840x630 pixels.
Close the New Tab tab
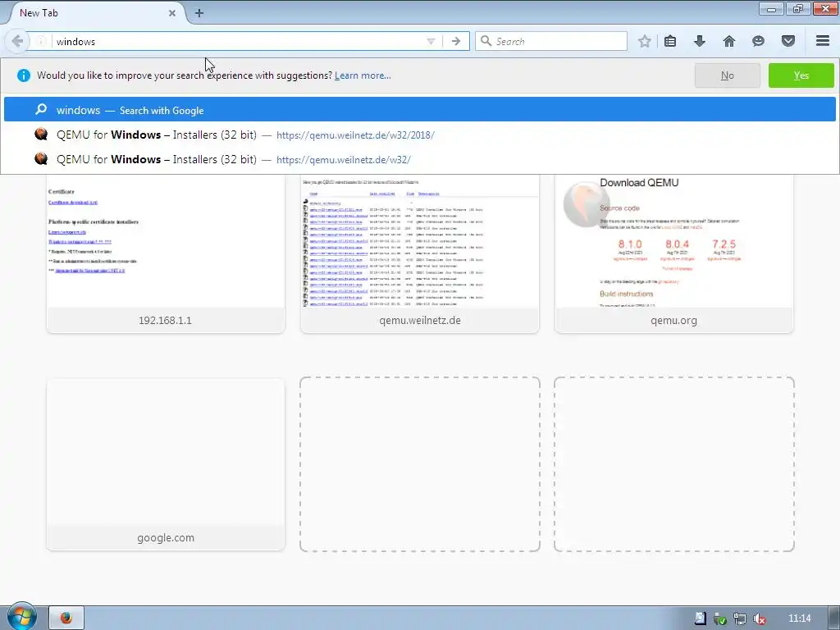[172, 13]
